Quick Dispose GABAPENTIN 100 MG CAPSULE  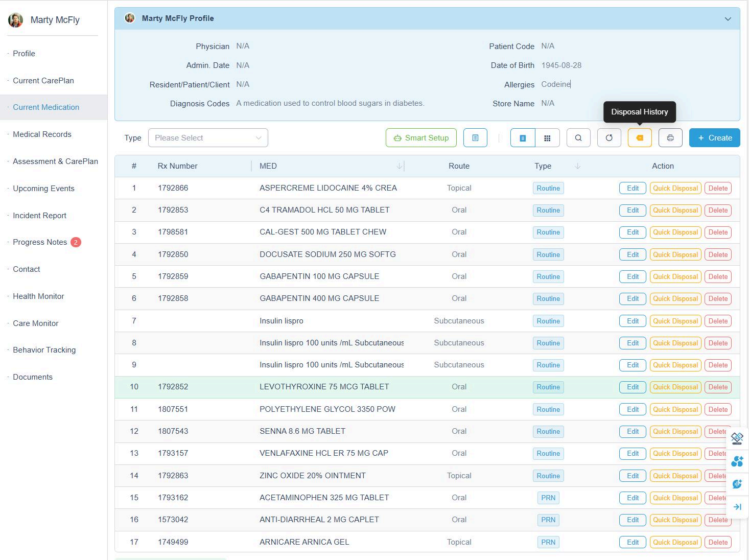(675, 276)
